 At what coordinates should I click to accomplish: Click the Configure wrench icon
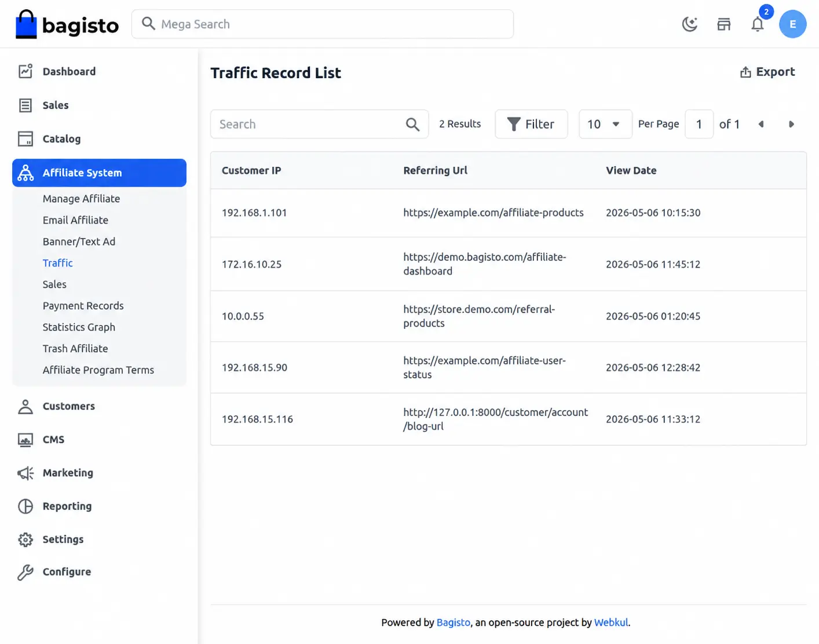[25, 572]
